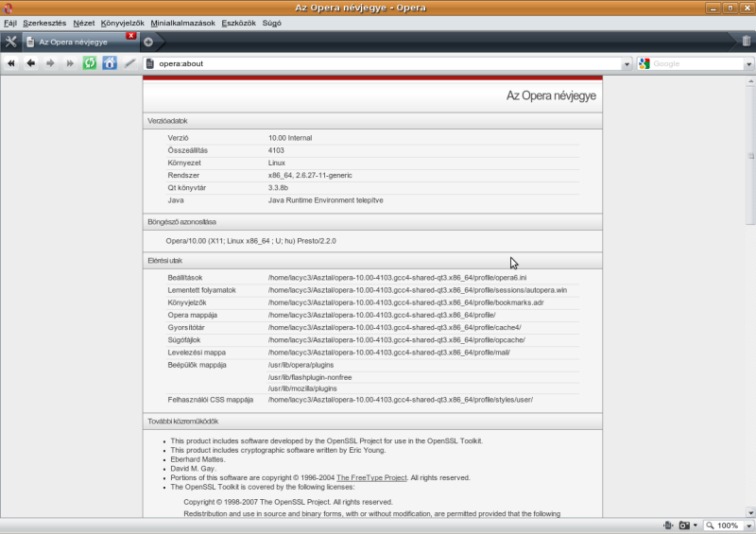Click the Opera logo in title bar
This screenshot has width=756, height=534.
(x=8, y=8)
